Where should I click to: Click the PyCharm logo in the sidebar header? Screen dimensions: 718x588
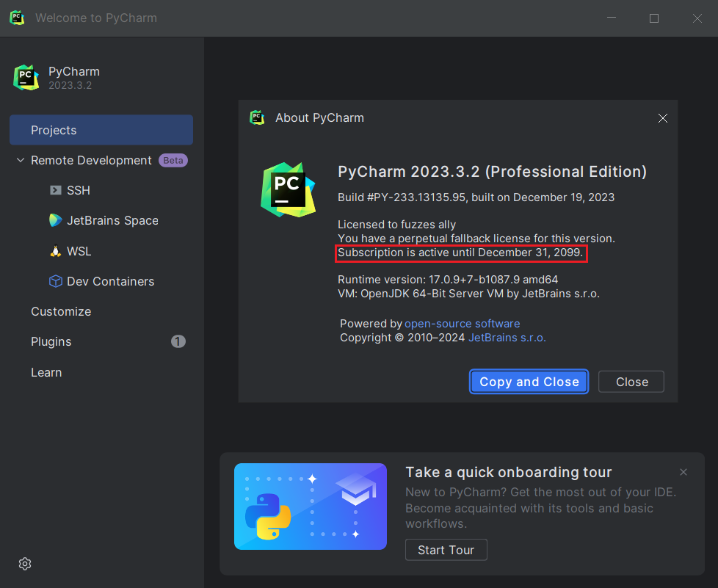(26, 78)
